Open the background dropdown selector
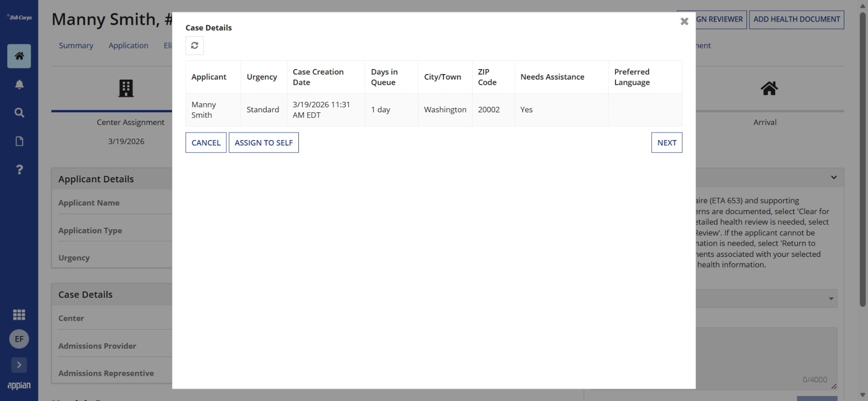This screenshot has height=401, width=868. click(x=766, y=298)
